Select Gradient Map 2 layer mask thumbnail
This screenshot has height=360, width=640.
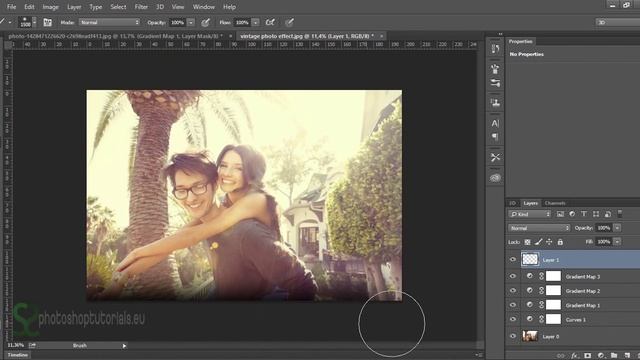point(553,291)
